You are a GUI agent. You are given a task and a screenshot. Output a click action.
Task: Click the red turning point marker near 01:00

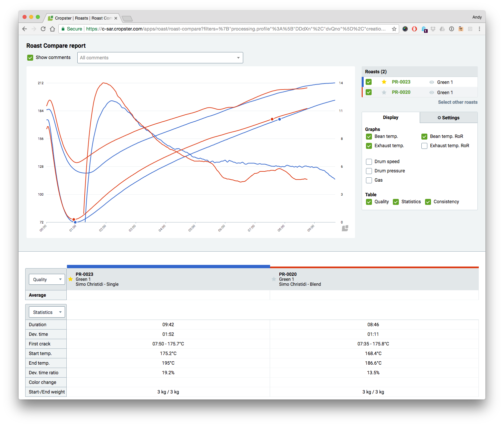pyautogui.click(x=74, y=219)
